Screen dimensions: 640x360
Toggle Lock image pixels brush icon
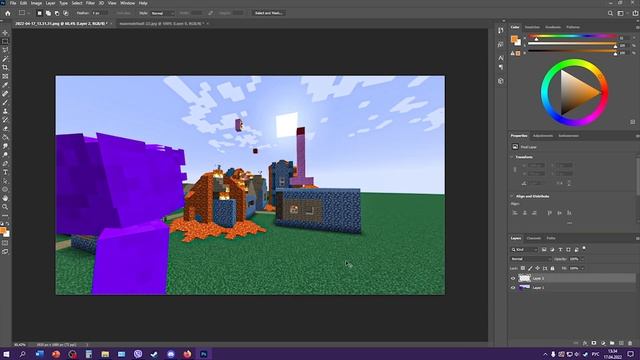tap(530, 268)
